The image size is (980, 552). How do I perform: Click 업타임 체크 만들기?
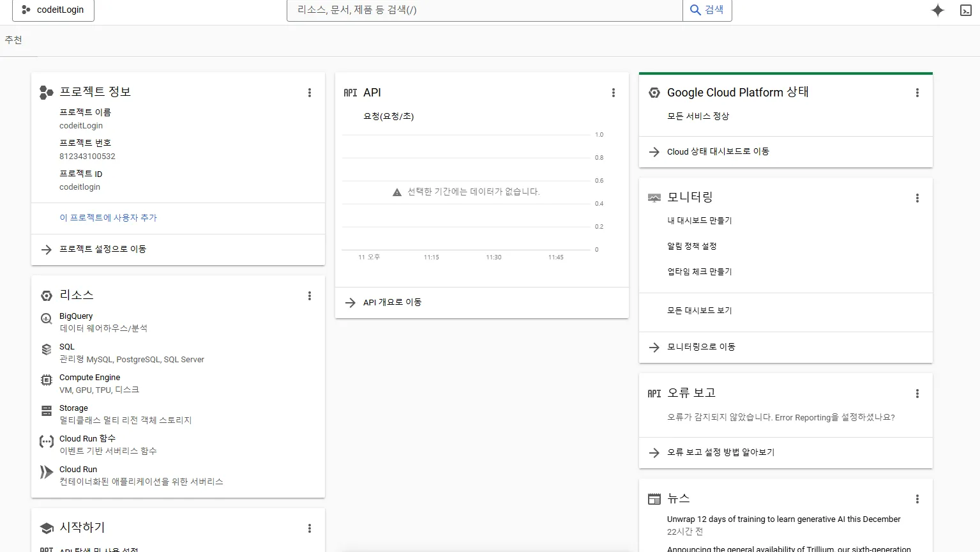pos(699,272)
